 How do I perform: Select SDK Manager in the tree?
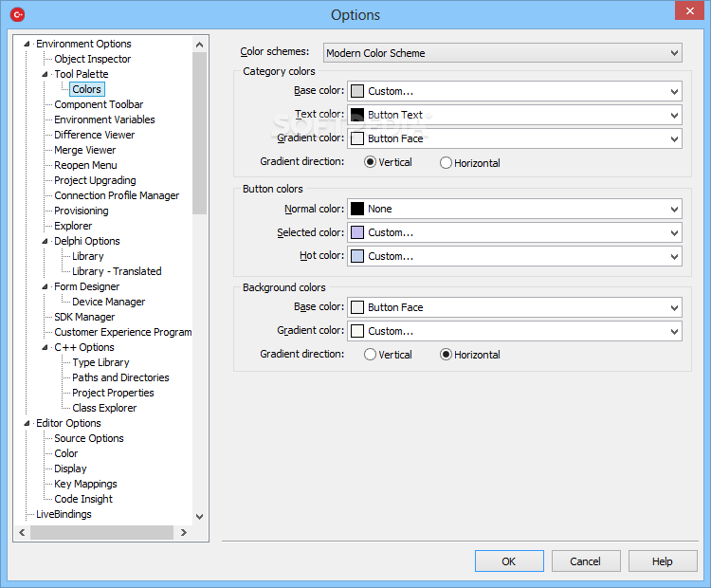(84, 317)
